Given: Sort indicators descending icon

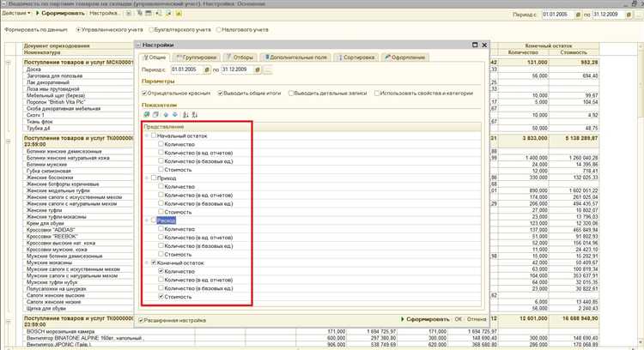Looking at the screenshot, I should click(195, 115).
